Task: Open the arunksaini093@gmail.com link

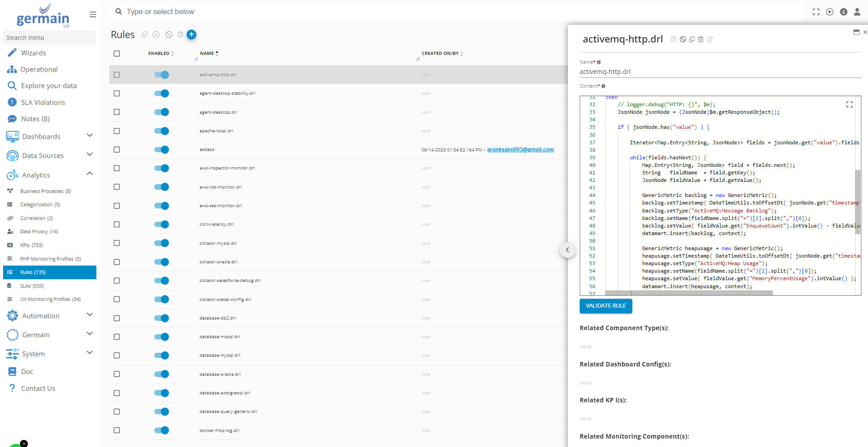Action: (x=520, y=150)
